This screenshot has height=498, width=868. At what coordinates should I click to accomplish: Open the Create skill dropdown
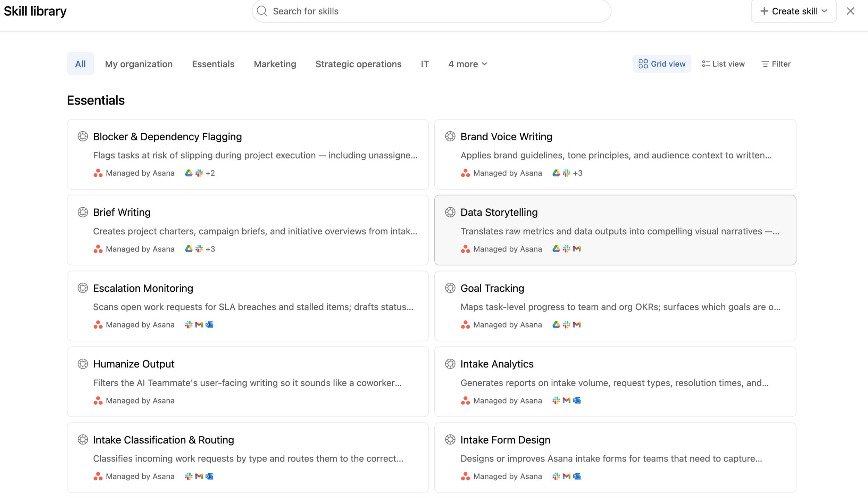(793, 11)
